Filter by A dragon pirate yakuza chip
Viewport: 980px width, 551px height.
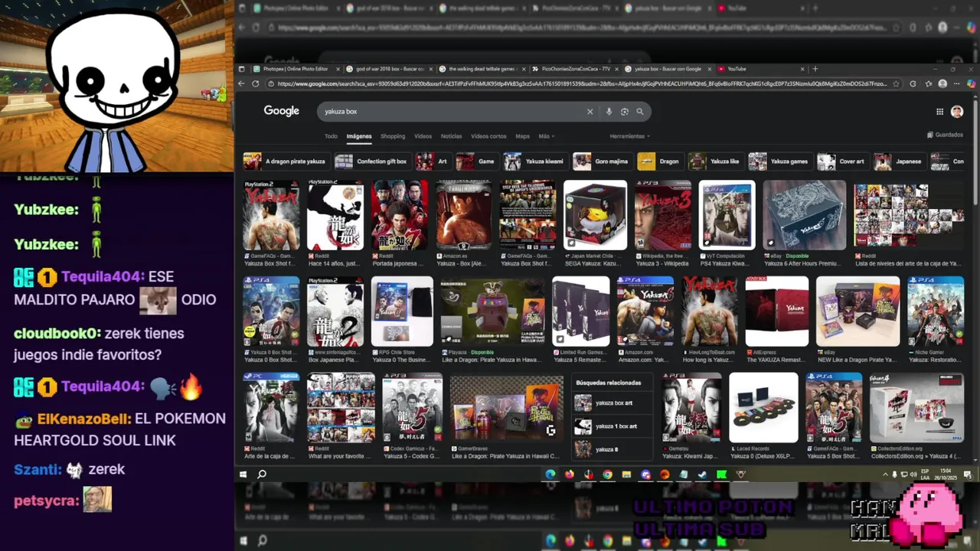286,161
